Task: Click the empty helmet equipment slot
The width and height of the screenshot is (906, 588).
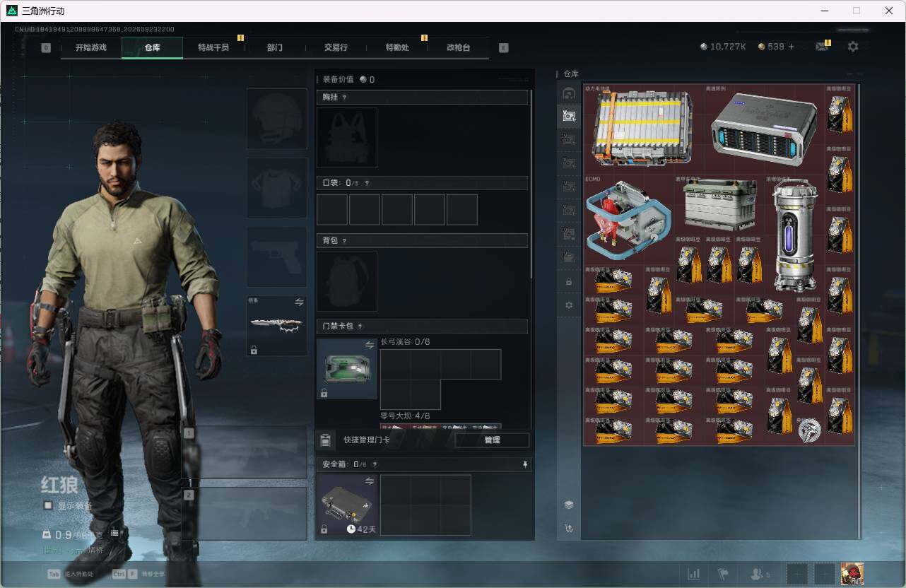Action: click(276, 118)
